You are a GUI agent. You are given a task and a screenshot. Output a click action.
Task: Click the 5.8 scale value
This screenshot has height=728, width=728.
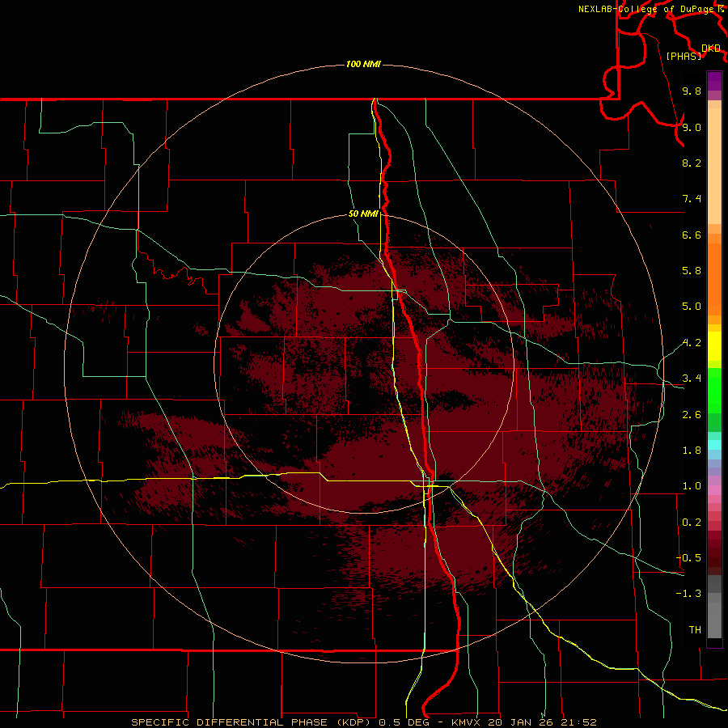tap(692, 271)
